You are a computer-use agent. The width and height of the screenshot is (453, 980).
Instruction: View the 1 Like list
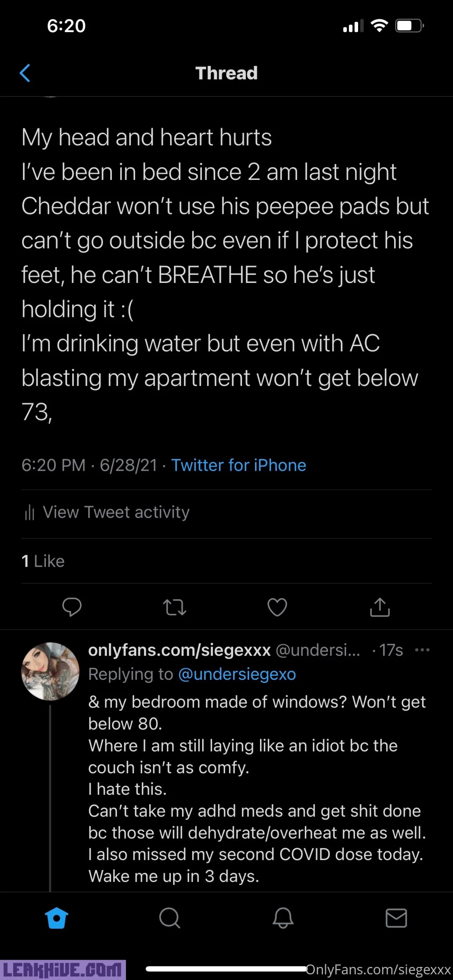click(43, 561)
